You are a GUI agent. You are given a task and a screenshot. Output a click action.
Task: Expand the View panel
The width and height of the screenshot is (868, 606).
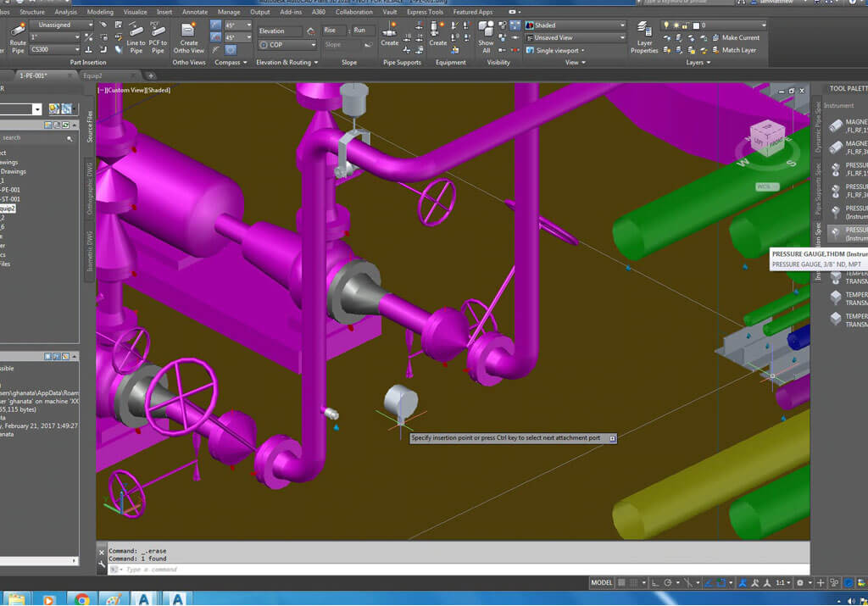pyautogui.click(x=576, y=63)
